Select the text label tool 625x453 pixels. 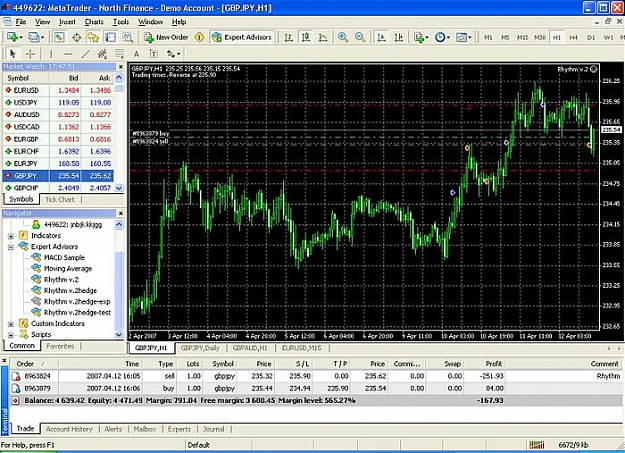coord(153,54)
